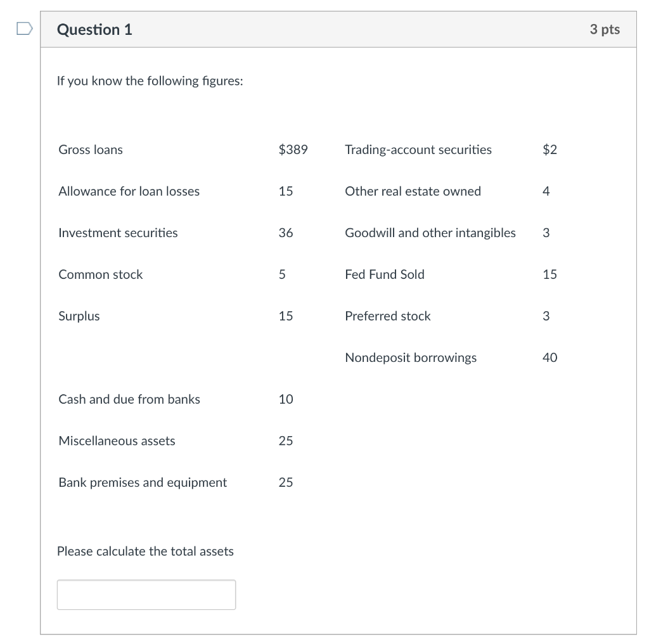Click the total assets answer input box
The height and width of the screenshot is (644, 649).
coord(146,595)
